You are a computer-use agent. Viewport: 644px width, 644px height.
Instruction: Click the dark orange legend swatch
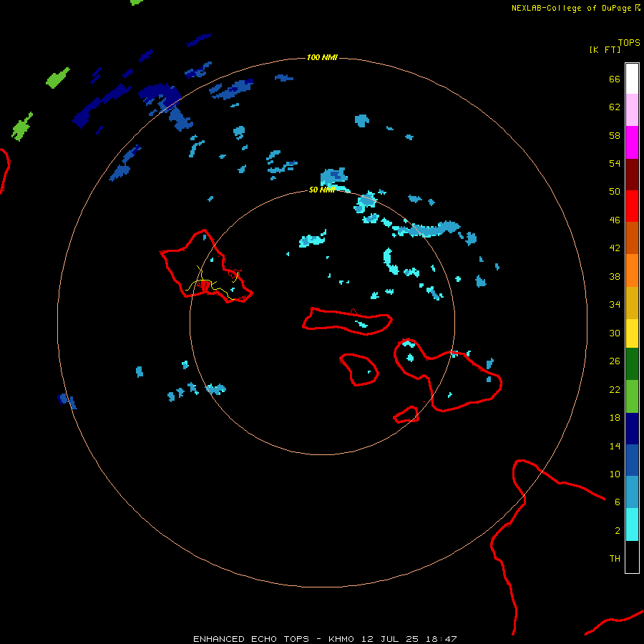point(632,238)
